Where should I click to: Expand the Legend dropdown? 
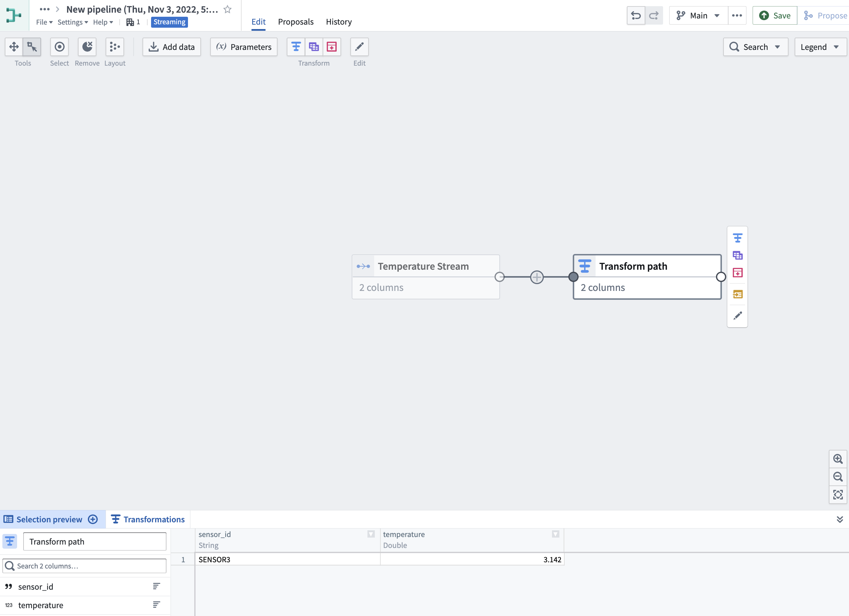(x=820, y=47)
